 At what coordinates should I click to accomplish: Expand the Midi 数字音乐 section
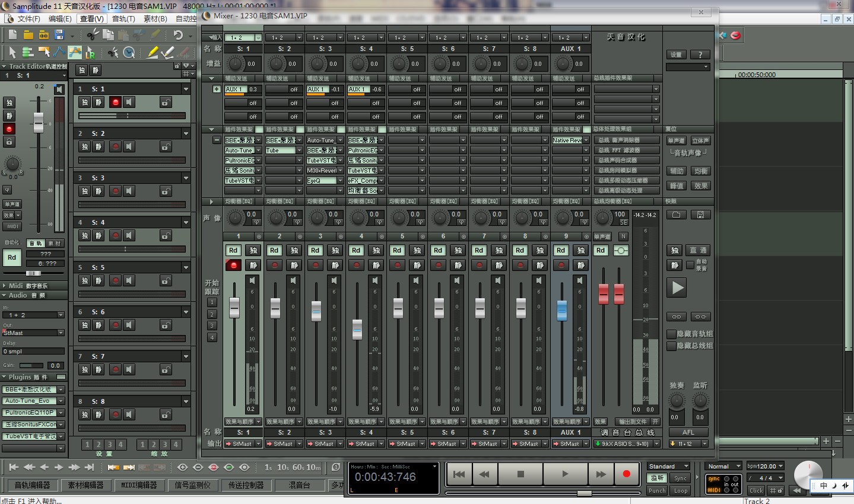tap(5, 285)
